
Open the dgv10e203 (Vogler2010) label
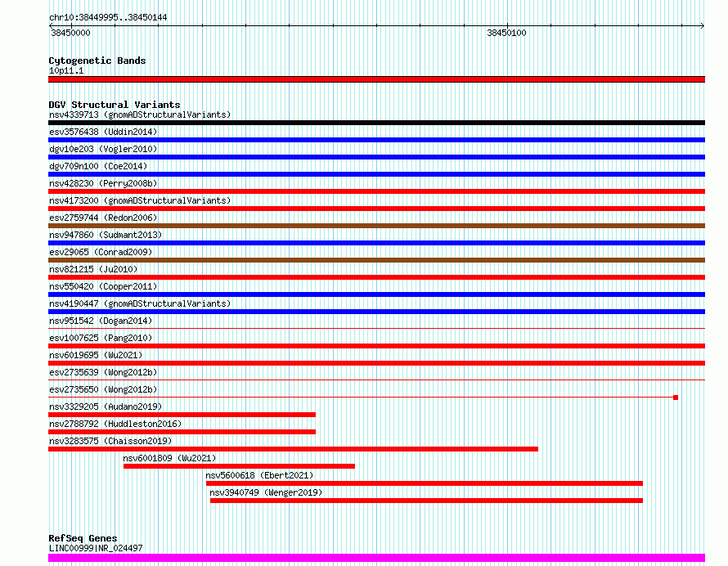tap(103, 149)
